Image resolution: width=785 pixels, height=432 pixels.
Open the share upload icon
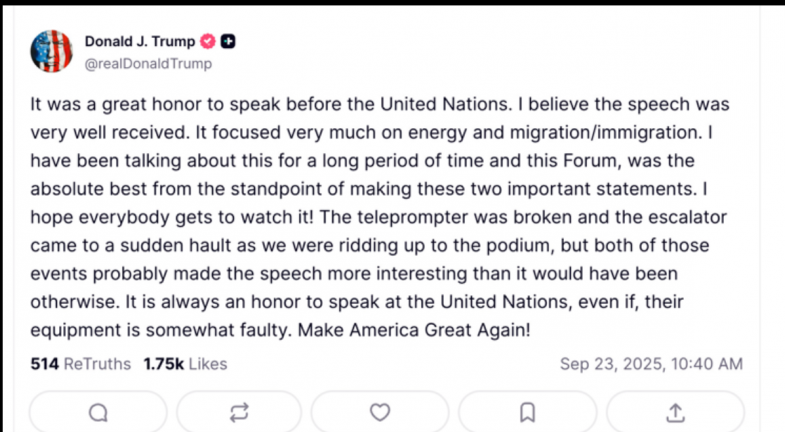(675, 412)
